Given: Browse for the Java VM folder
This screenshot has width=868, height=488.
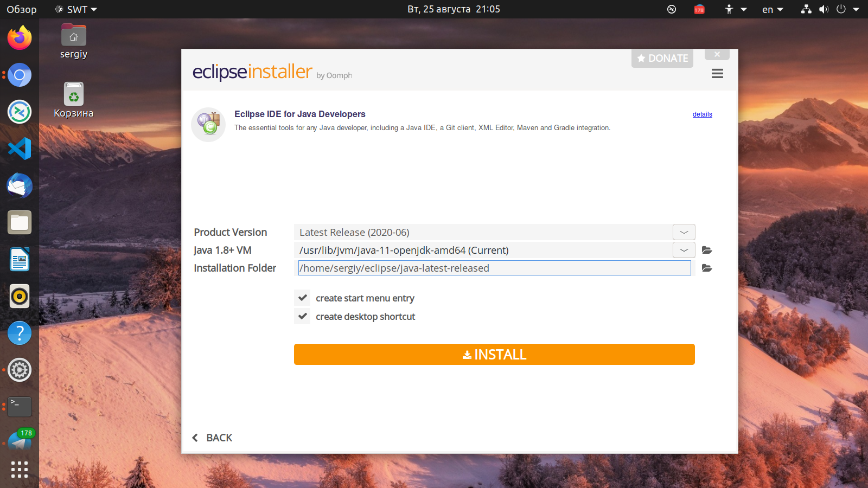Looking at the screenshot, I should click(x=706, y=250).
